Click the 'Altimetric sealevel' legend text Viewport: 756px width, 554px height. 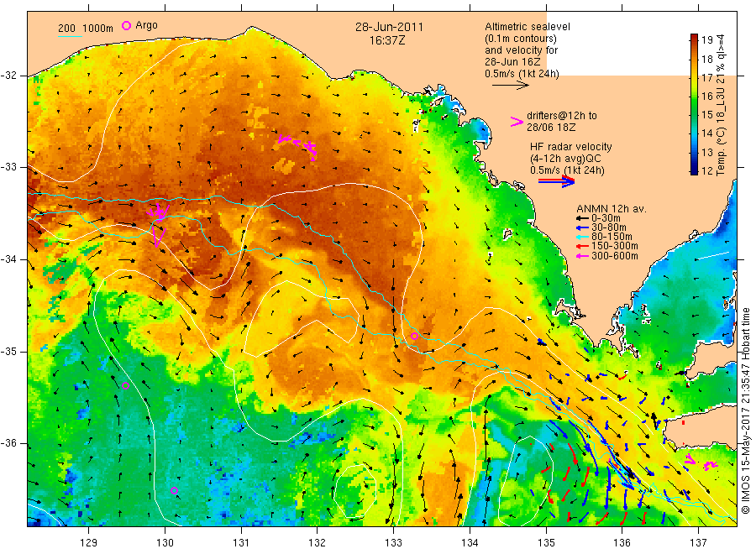coord(528,27)
